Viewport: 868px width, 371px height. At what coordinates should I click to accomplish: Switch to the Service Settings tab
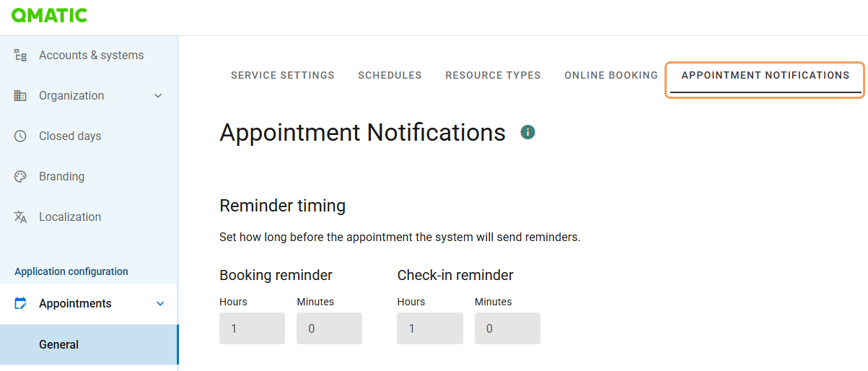283,75
